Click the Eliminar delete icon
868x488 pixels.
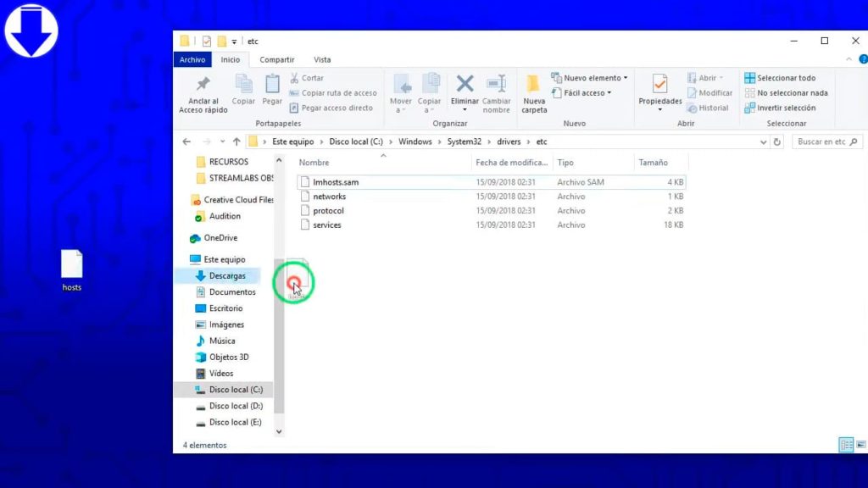coord(465,84)
